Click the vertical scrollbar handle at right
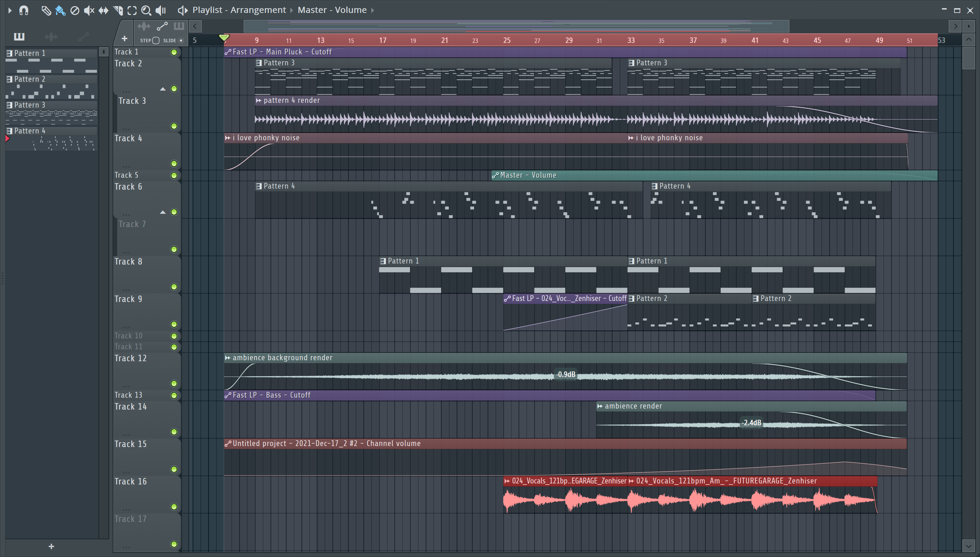980x557 pixels. [x=968, y=58]
